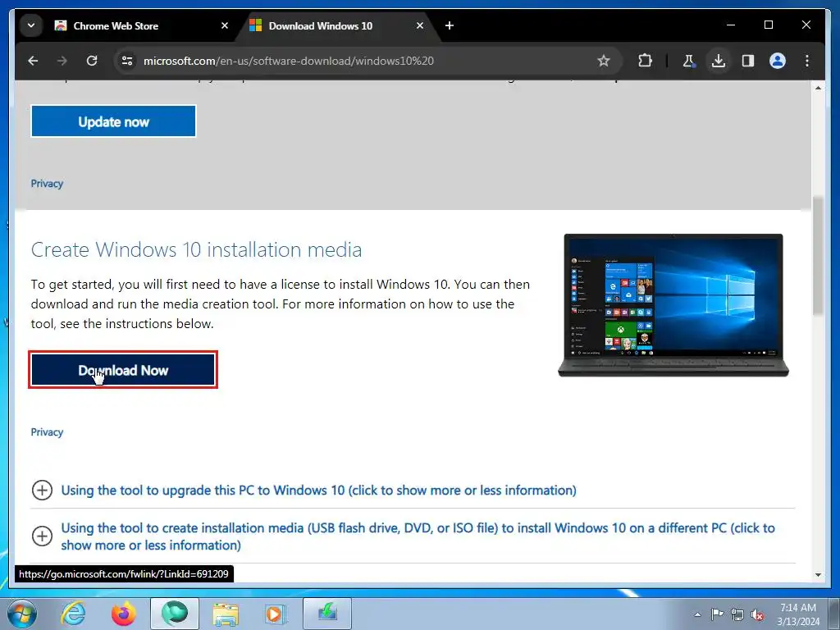Open Windows Media Player taskbar icon
Image resolution: width=840 pixels, height=630 pixels.
click(x=276, y=614)
